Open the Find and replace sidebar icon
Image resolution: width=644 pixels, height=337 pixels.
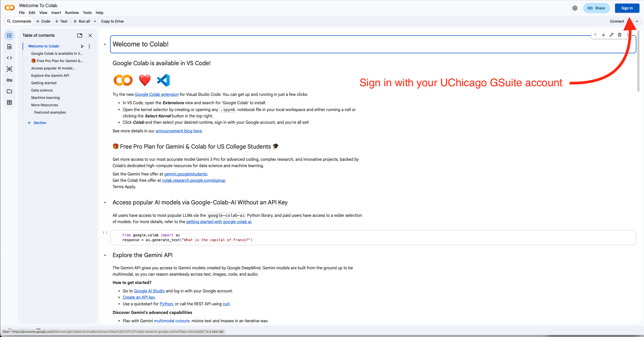[x=9, y=47]
